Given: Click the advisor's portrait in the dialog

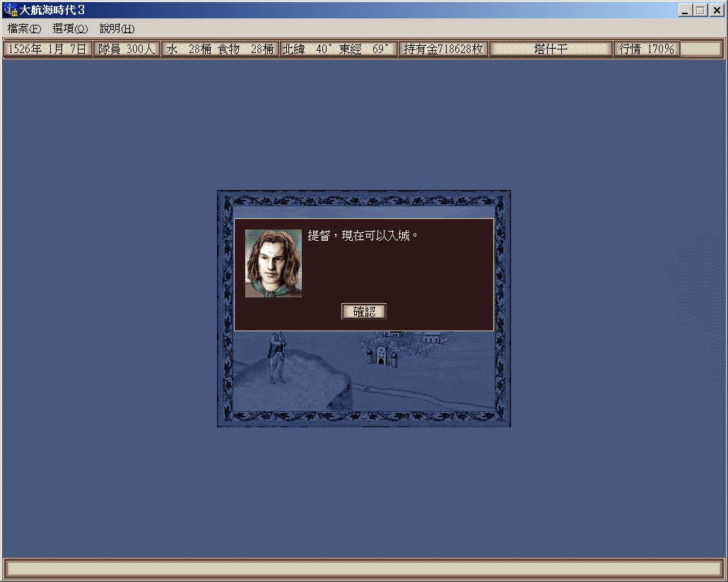Looking at the screenshot, I should coord(273,263).
